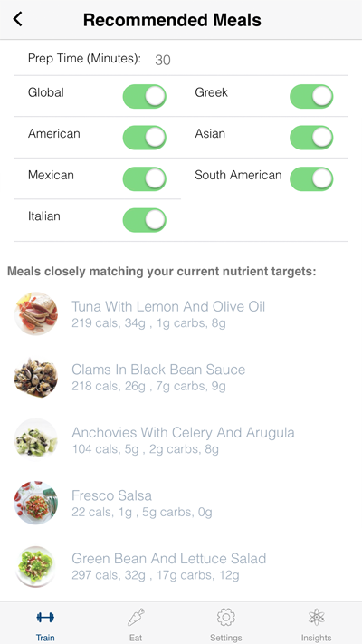This screenshot has height=644, width=362.
Task: Switch off the Mexican cuisine toggle
Action: click(x=145, y=179)
